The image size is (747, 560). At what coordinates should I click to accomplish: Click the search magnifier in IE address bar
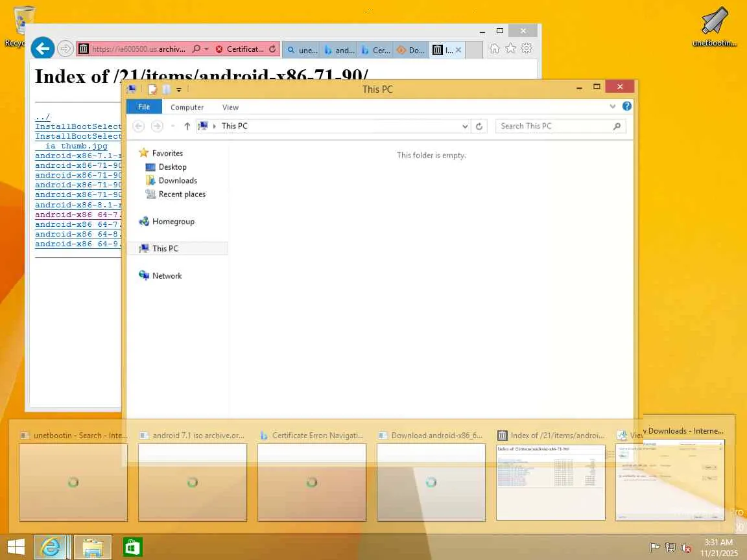pos(196,49)
